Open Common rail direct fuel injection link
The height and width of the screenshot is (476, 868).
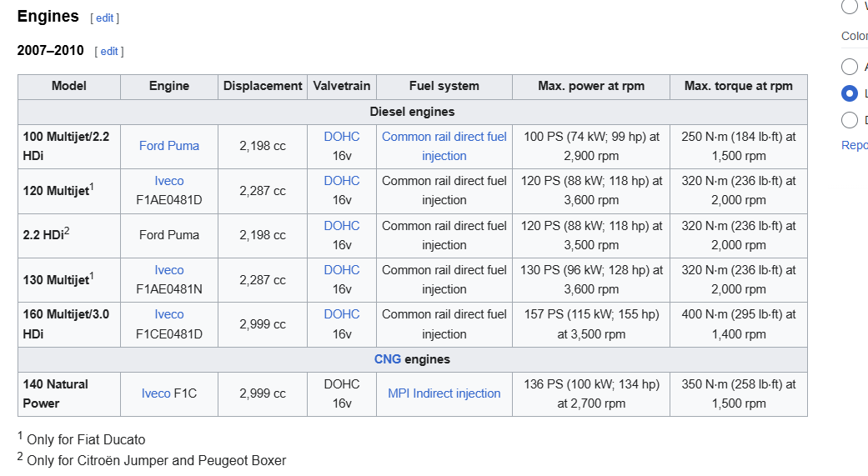(x=444, y=146)
